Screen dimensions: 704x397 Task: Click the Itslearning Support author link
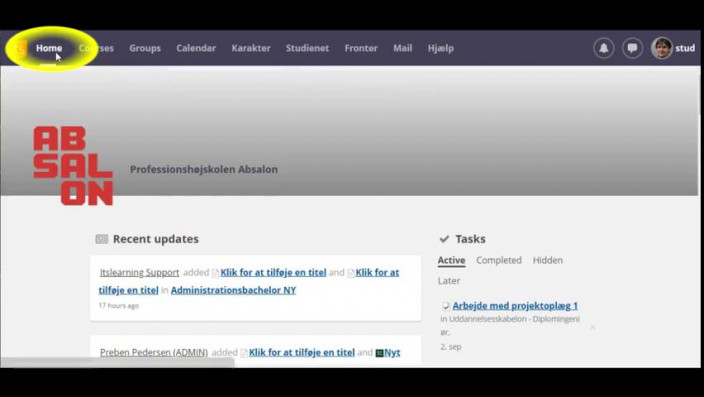coord(140,273)
